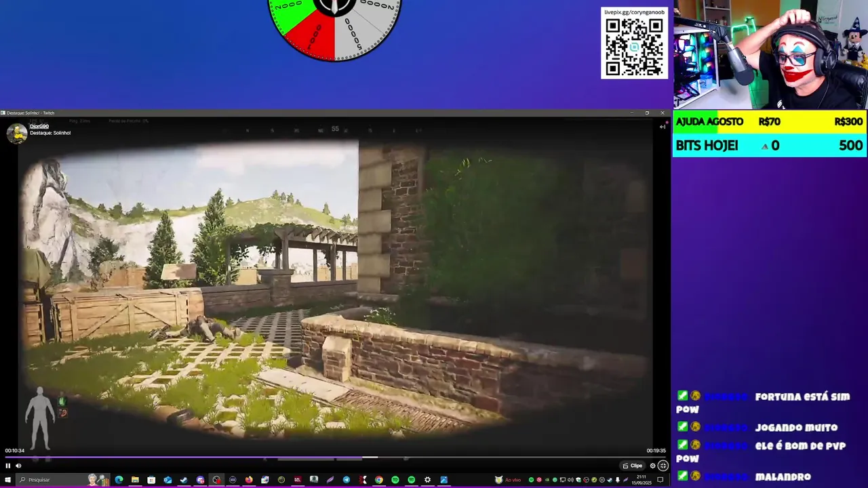Screen dimensions: 868x488
Task: Click the DiorG90 channel avatar
Action: pyautogui.click(x=17, y=133)
